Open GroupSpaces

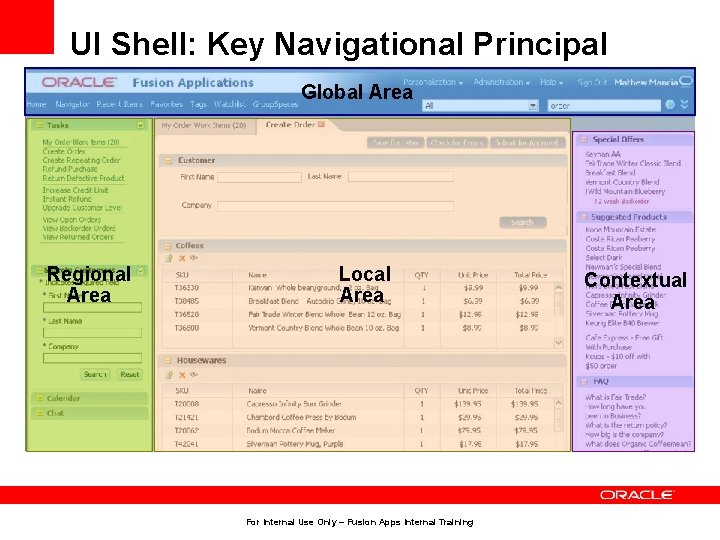click(275, 104)
